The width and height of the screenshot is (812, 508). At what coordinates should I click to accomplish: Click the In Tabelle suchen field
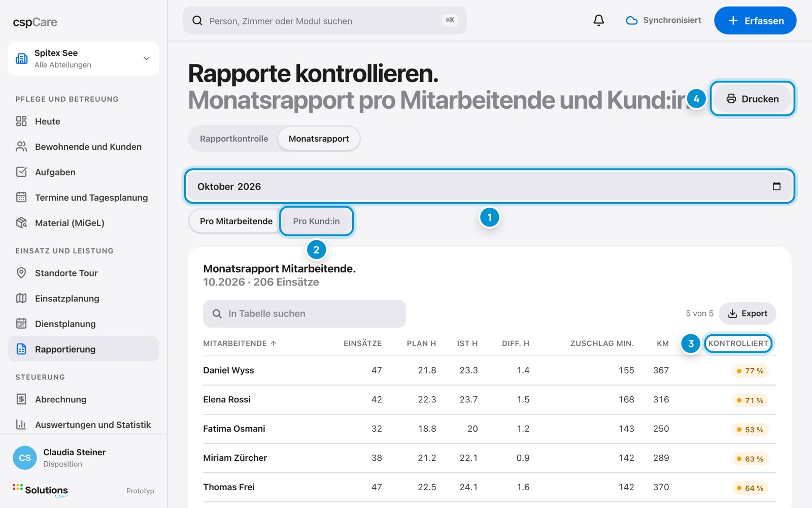304,313
